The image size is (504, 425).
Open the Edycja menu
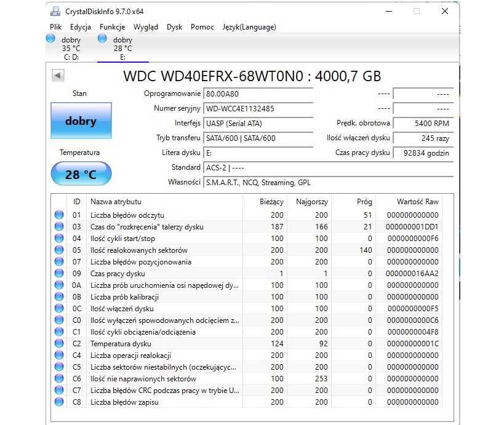pyautogui.click(x=81, y=27)
